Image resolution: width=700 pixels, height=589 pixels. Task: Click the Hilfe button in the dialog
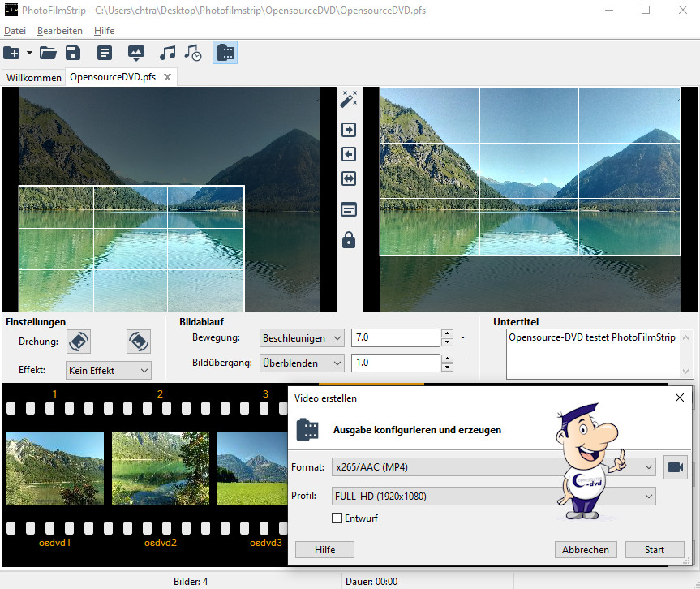pyautogui.click(x=324, y=550)
